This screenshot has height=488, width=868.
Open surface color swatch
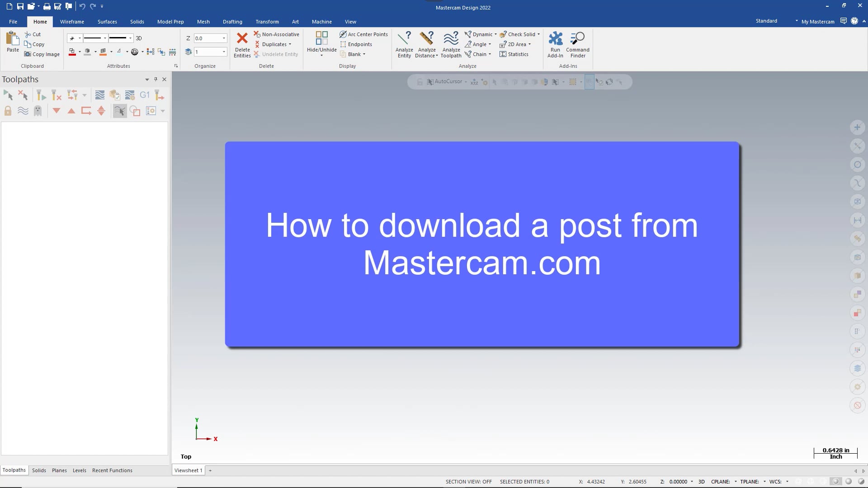pos(103,52)
